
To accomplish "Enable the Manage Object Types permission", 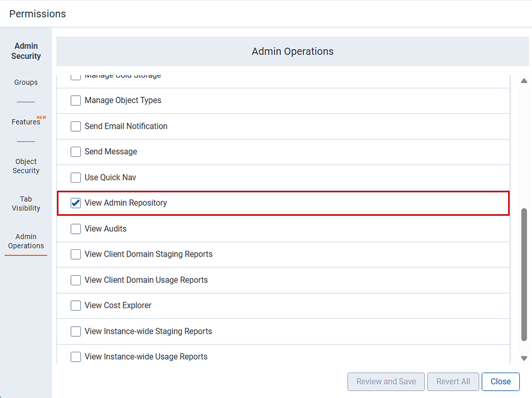I will (76, 100).
